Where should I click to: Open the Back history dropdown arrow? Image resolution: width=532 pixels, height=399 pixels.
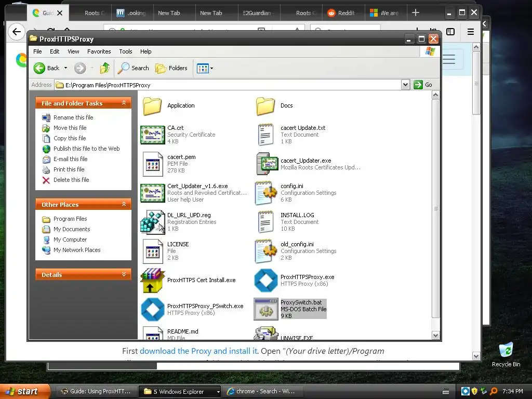tap(65, 68)
